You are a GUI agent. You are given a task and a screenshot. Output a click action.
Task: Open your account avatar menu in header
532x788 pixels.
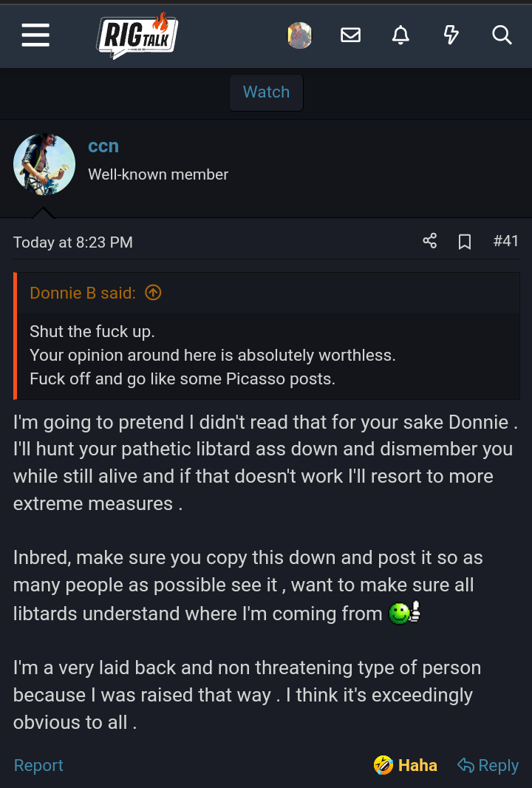coord(299,35)
